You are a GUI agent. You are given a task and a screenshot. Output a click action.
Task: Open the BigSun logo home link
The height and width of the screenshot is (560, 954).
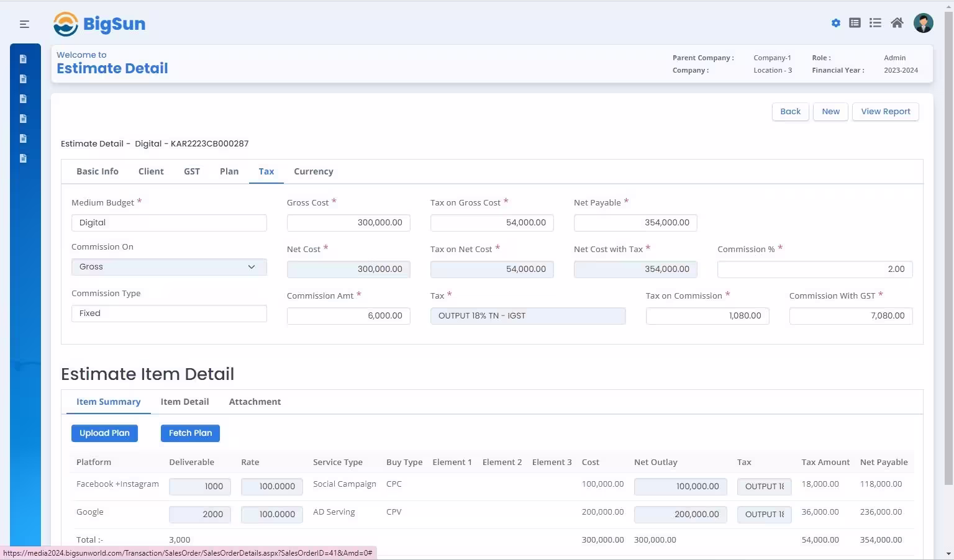click(99, 24)
